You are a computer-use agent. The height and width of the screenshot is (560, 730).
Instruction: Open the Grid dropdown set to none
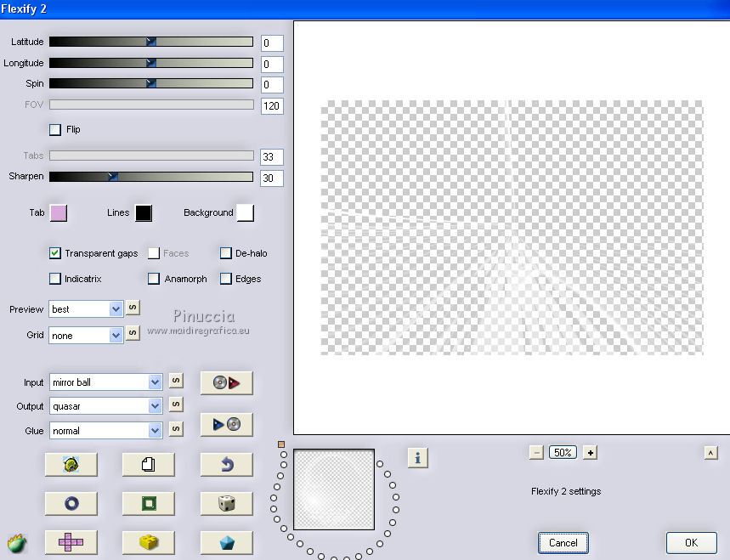pyautogui.click(x=86, y=335)
